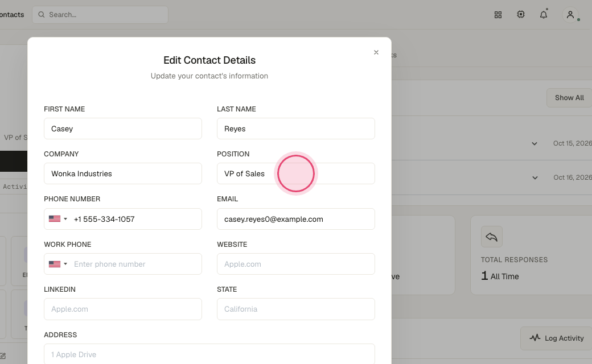Click the edit pencil icon in the page's corner

click(3, 355)
